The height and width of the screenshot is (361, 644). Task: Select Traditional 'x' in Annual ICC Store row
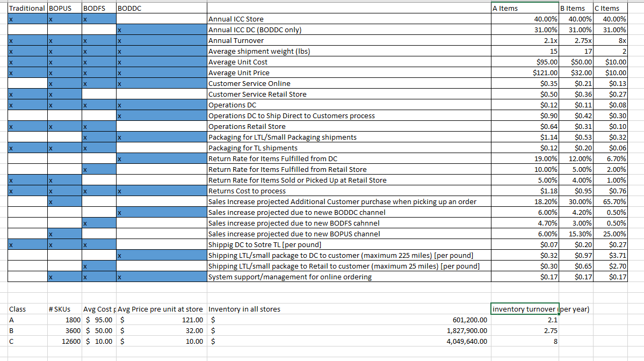27,19
